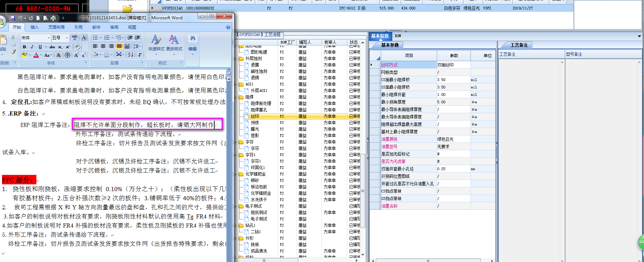The image size is (644, 262).
Task: Customize quick access toolbar dropdown
Action: click(x=63, y=18)
